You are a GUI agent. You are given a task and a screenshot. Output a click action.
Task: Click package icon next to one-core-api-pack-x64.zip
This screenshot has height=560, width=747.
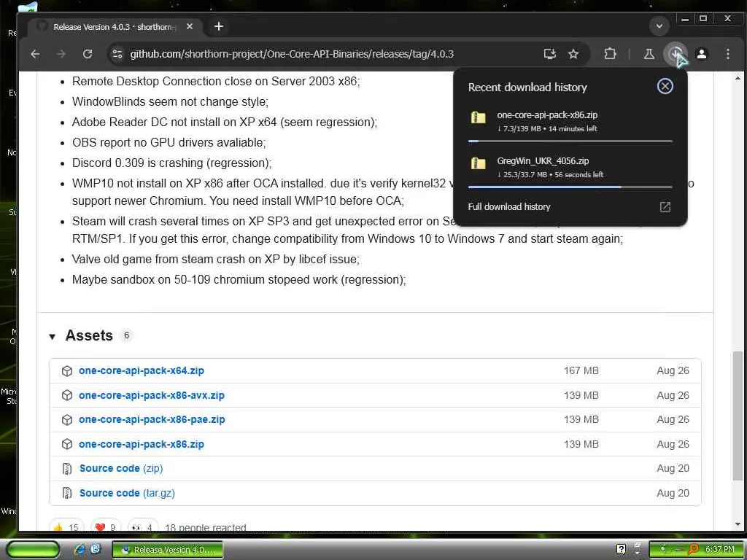tap(67, 371)
